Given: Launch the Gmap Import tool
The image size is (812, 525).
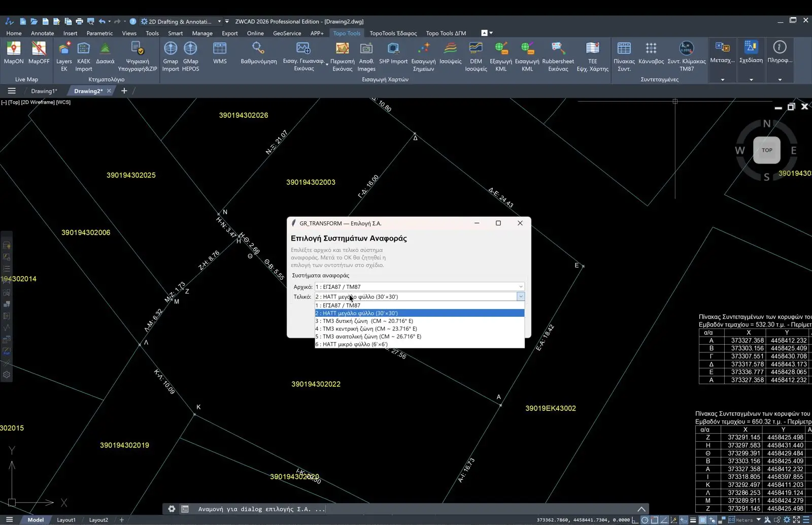Looking at the screenshot, I should coord(171,56).
